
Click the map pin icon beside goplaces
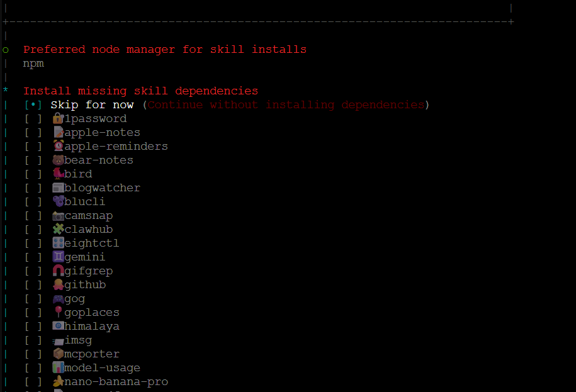(x=58, y=312)
